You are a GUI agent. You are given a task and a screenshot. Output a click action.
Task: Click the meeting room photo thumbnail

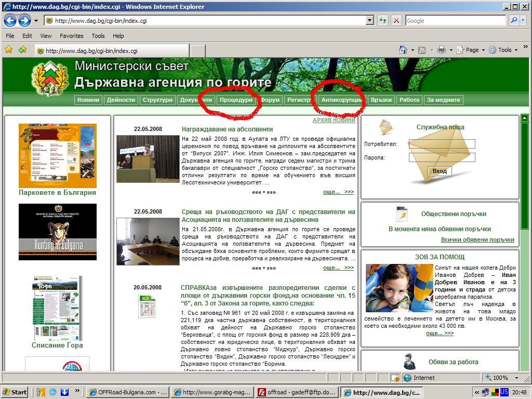148,242
